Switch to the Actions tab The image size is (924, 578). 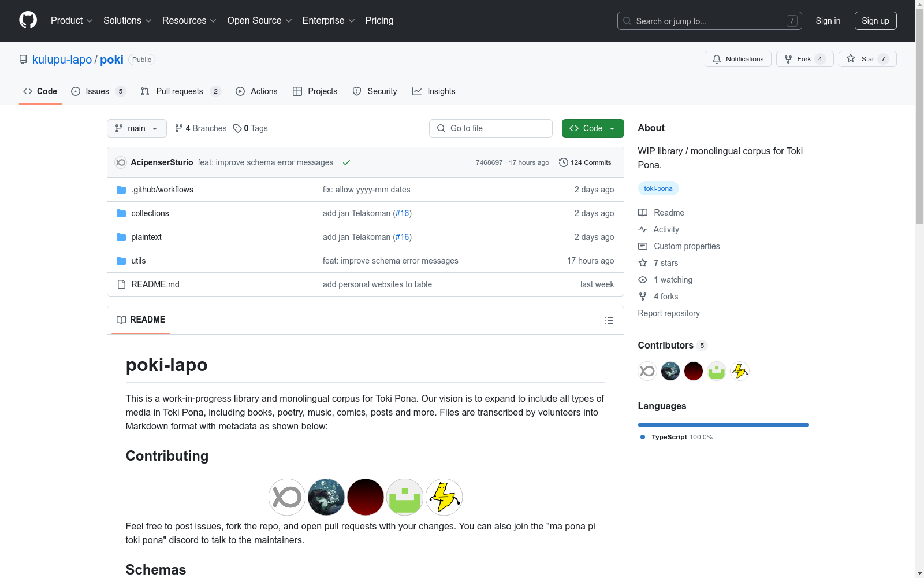tap(256, 91)
